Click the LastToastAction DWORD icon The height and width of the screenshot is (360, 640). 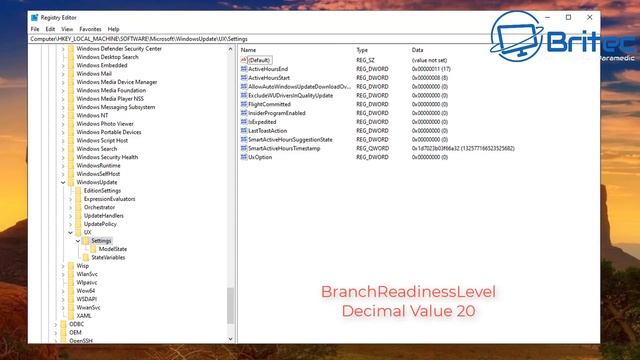click(244, 131)
